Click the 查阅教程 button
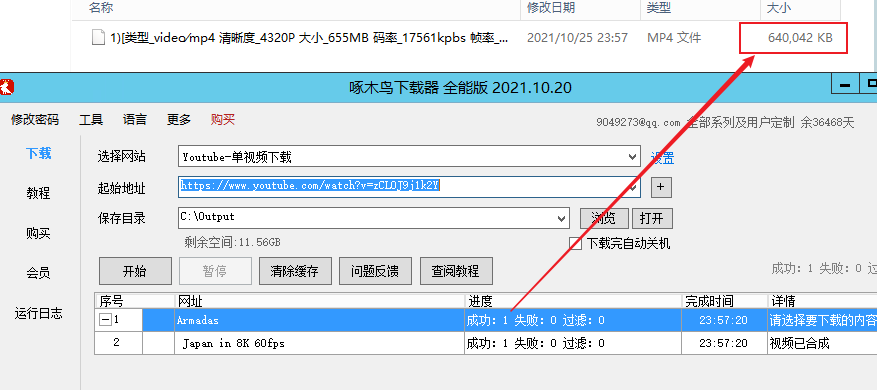The image size is (877, 390). coord(456,271)
